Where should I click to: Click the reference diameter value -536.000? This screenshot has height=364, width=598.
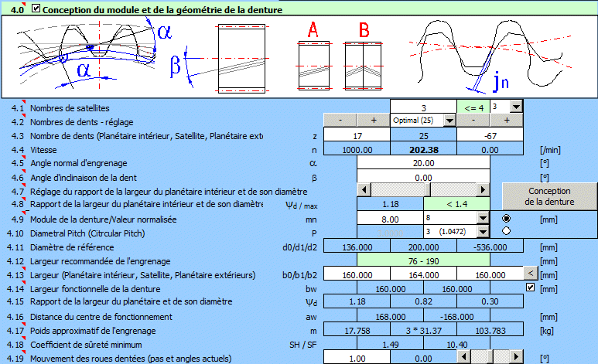[490, 247]
